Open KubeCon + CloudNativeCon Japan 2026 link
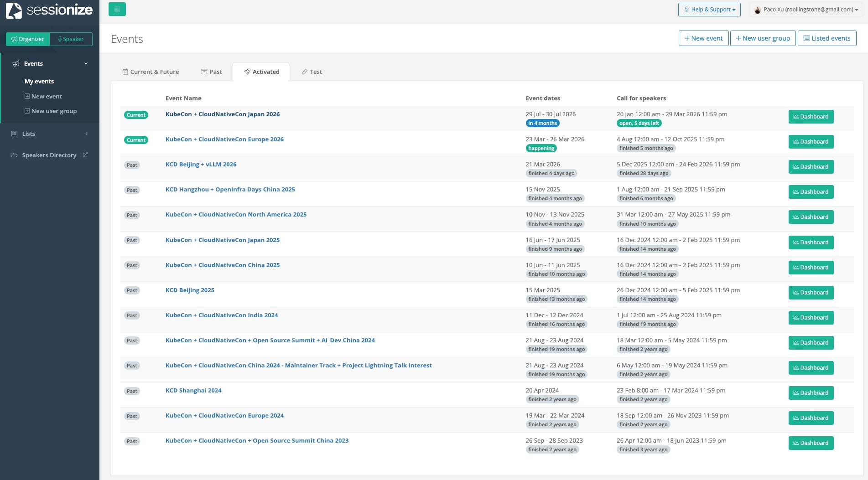Screen dimensions: 868x480 [x=223, y=114]
